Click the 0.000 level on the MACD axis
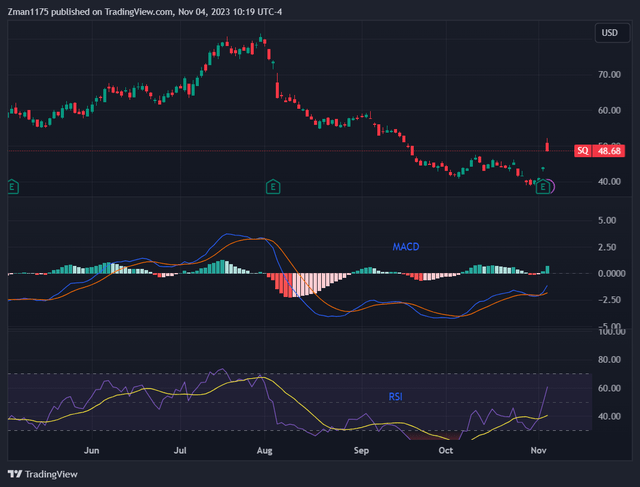 coord(610,273)
